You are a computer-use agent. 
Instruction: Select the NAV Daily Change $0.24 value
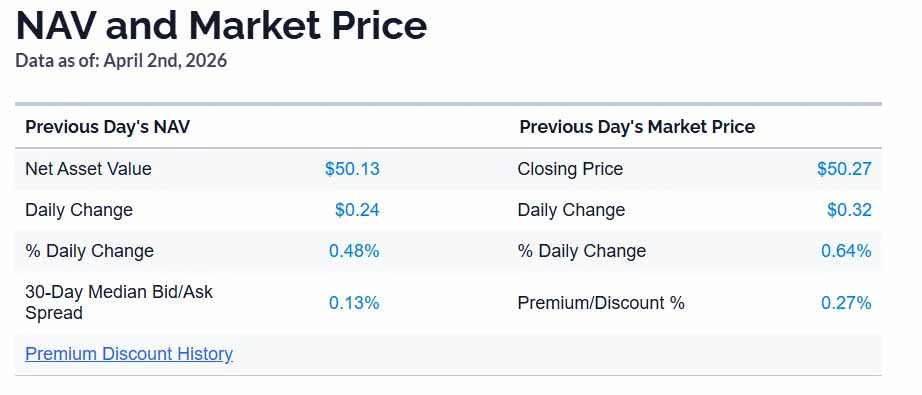tap(358, 210)
